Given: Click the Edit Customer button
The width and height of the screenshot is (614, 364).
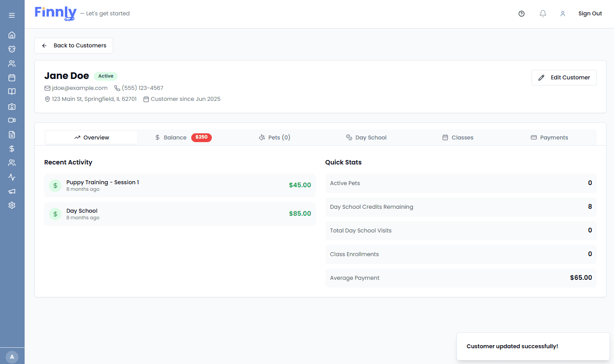Looking at the screenshot, I should tap(564, 77).
